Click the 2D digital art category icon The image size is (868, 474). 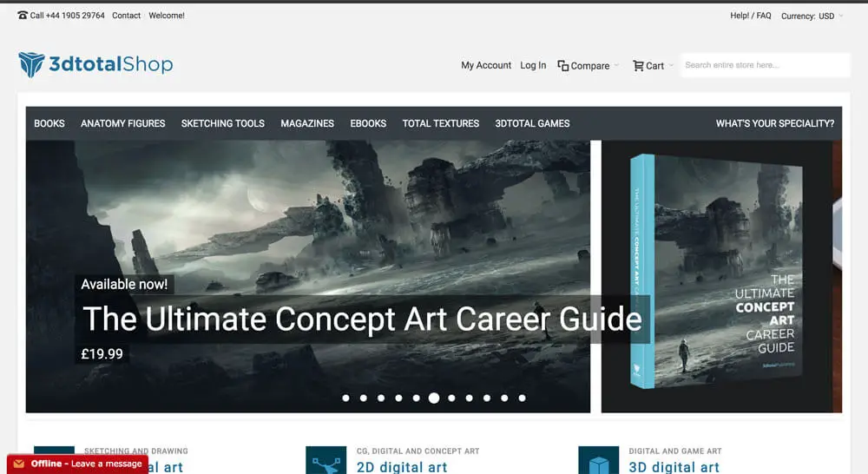click(x=326, y=460)
